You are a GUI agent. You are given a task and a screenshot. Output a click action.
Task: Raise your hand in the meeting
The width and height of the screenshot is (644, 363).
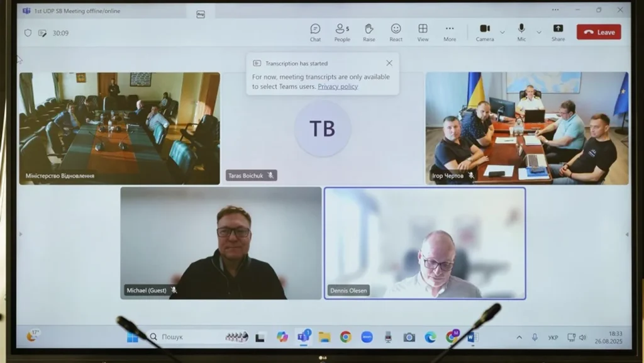pyautogui.click(x=369, y=33)
